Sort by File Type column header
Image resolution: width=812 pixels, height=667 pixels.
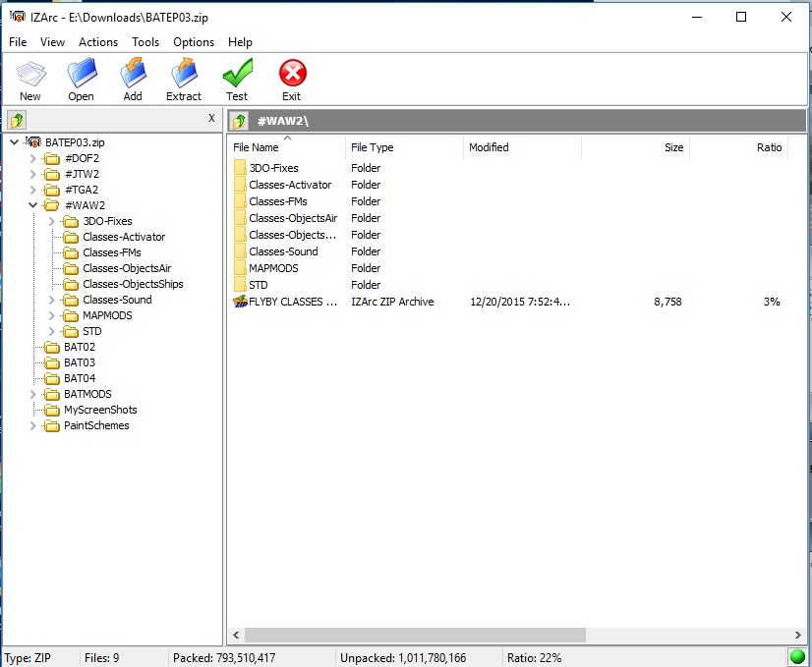(404, 147)
